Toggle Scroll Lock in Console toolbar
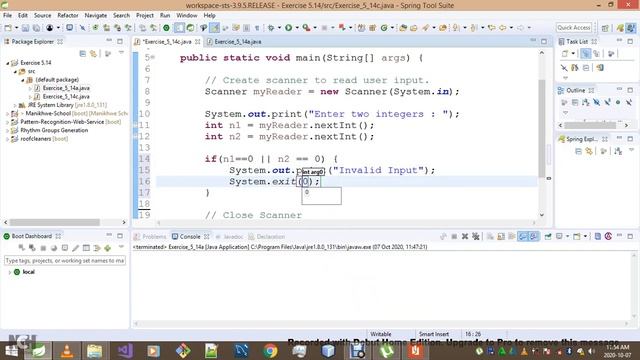The height and width of the screenshot is (360, 640). pyautogui.click(x=501, y=236)
